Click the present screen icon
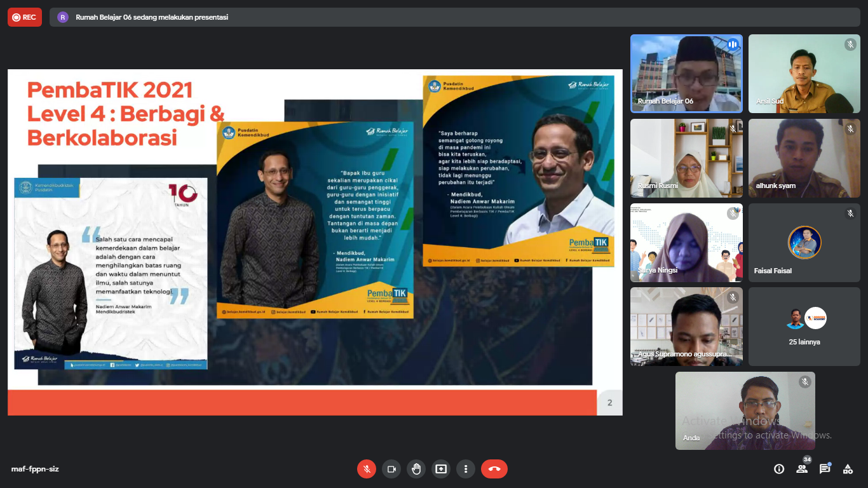The width and height of the screenshot is (868, 488). 441,469
